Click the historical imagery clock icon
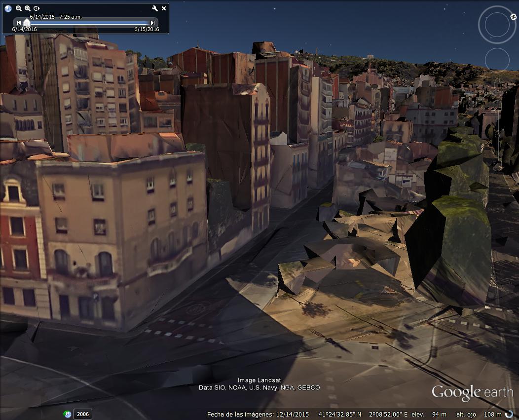Image resolution: width=519 pixels, height=420 pixels. (67, 414)
